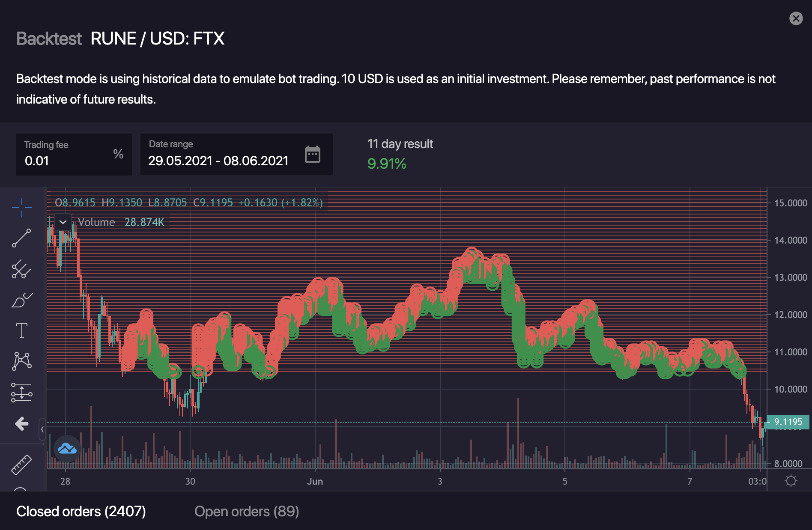This screenshot has height=530, width=812.
Task: Switch to Closed orders tab
Action: pyautogui.click(x=81, y=511)
